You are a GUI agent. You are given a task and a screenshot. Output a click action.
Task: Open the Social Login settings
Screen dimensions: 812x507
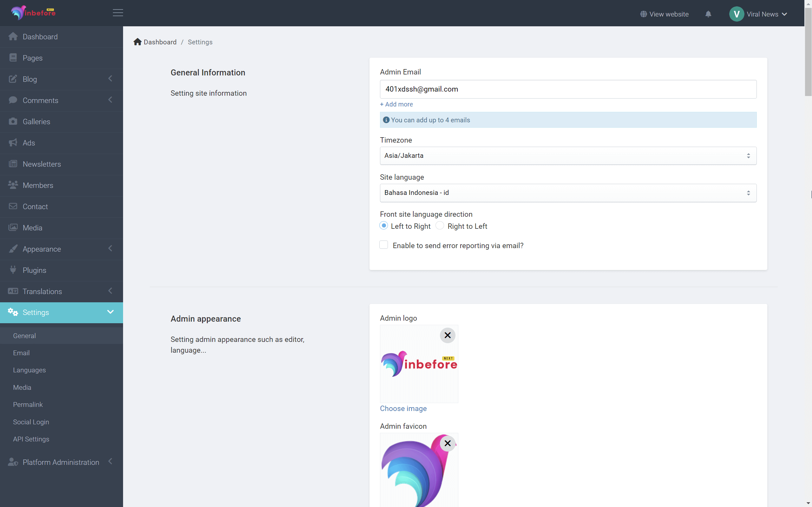click(31, 422)
